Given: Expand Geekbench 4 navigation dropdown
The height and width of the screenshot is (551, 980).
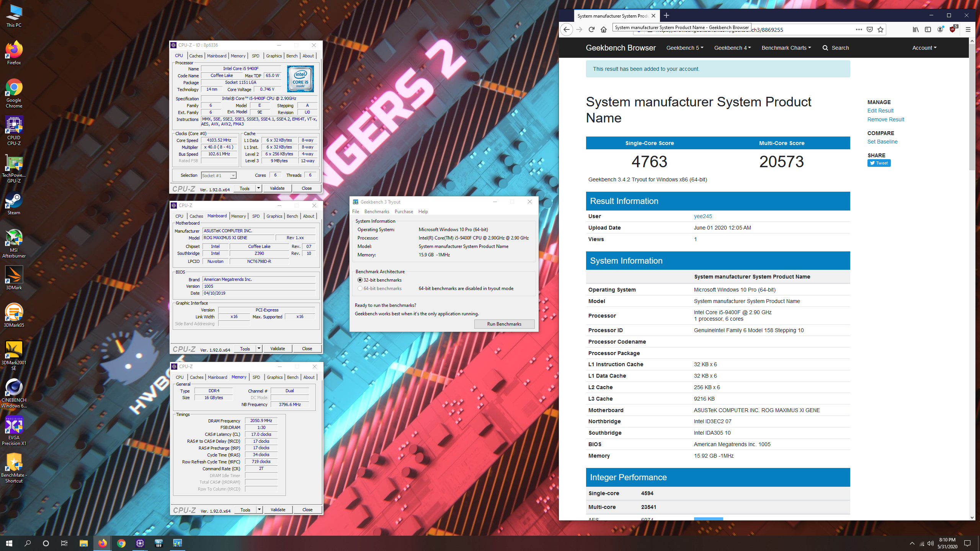Looking at the screenshot, I should tap(733, 48).
